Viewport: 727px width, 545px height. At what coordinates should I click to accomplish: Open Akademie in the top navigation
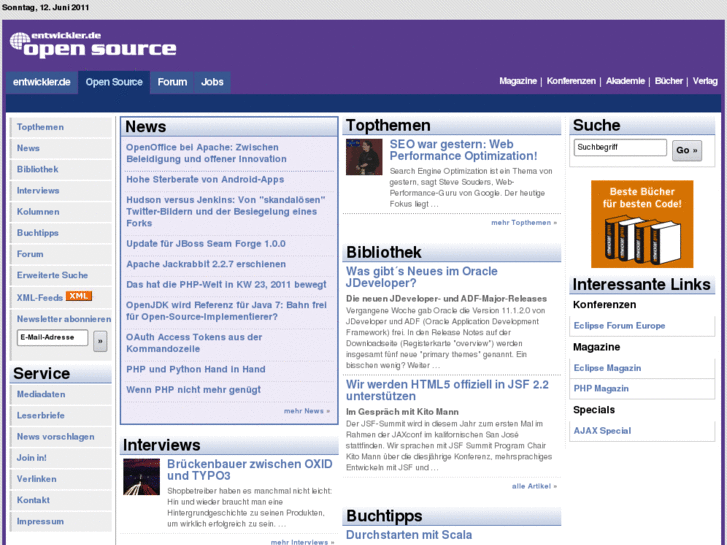[625, 81]
